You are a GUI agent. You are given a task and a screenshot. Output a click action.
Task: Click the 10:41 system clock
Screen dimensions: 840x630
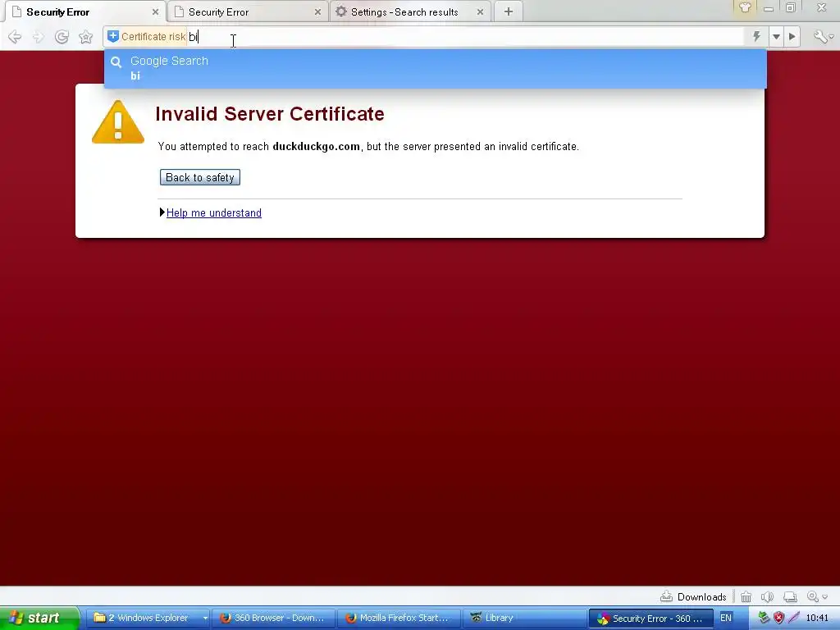click(818, 618)
